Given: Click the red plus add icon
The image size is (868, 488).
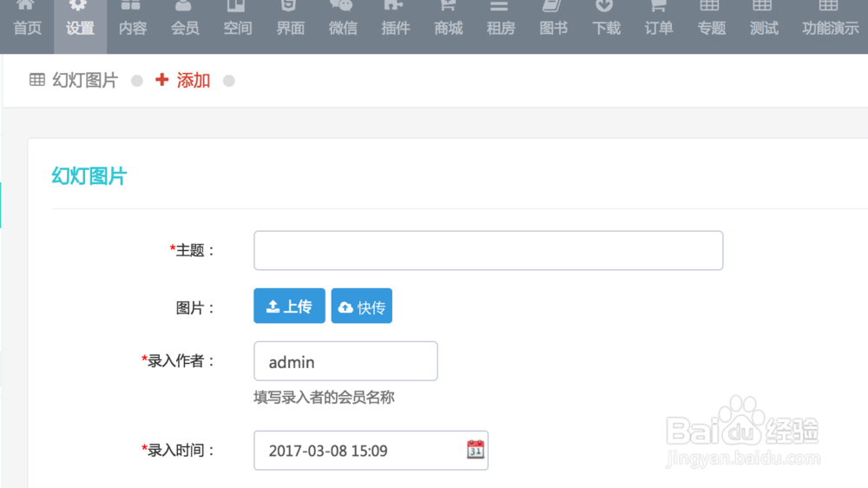Looking at the screenshot, I should [x=161, y=80].
